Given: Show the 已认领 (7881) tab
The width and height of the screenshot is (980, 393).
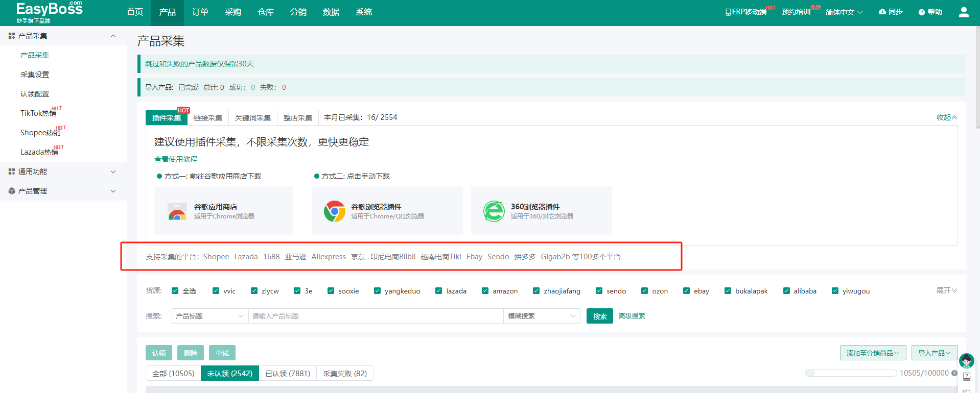Looking at the screenshot, I should (x=288, y=374).
